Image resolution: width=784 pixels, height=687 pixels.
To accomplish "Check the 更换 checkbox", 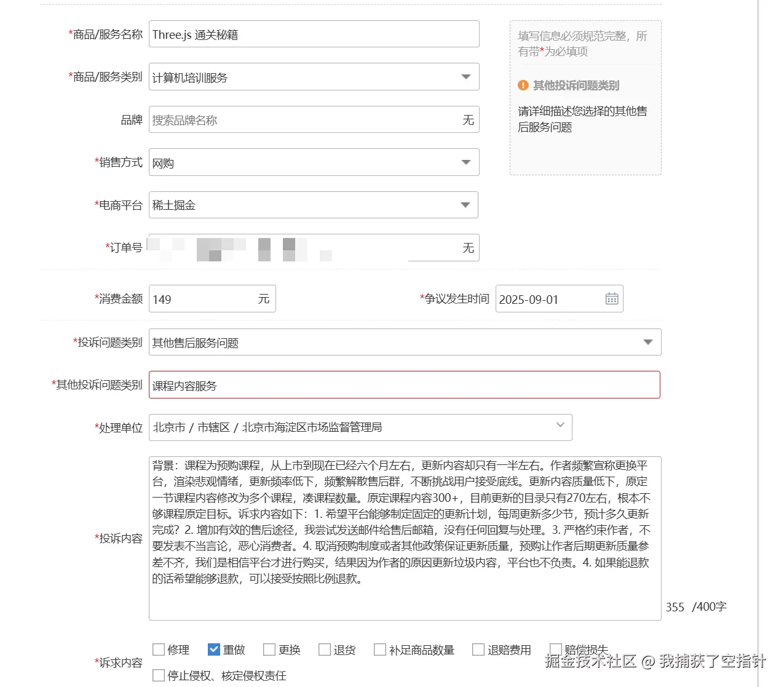I will (269, 649).
